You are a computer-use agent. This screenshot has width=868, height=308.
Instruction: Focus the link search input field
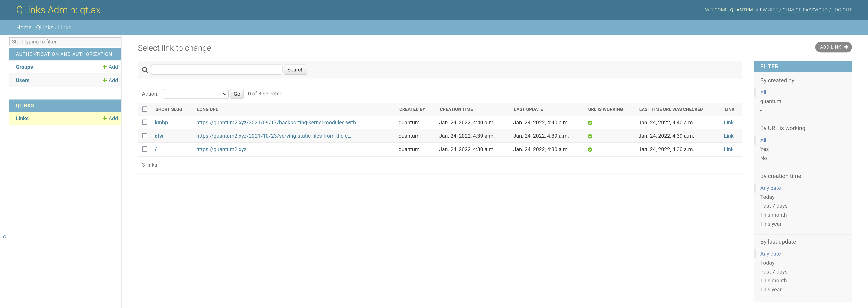217,69
